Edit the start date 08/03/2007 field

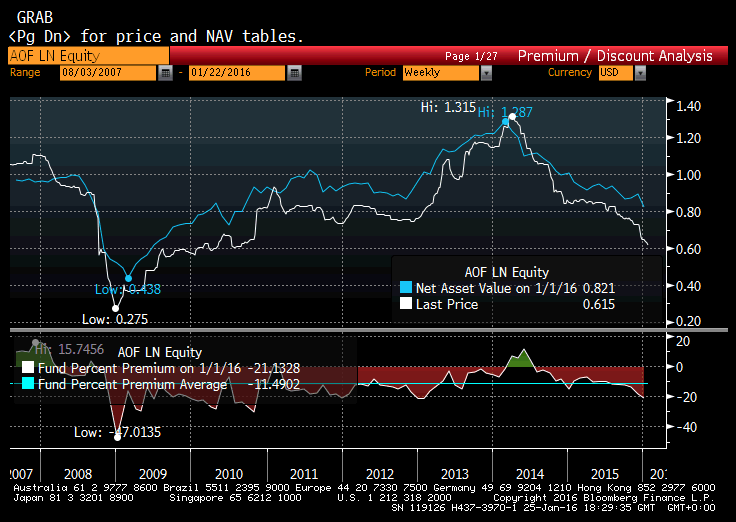(108, 73)
